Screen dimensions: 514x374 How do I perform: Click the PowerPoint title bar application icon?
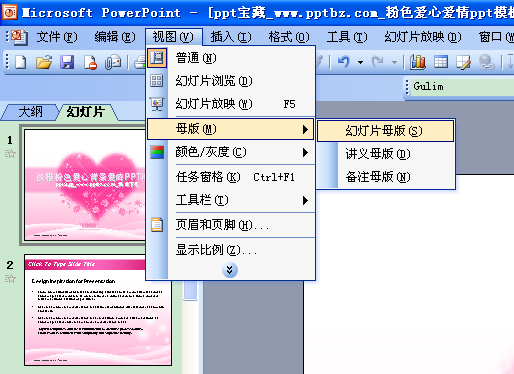(x=10, y=12)
